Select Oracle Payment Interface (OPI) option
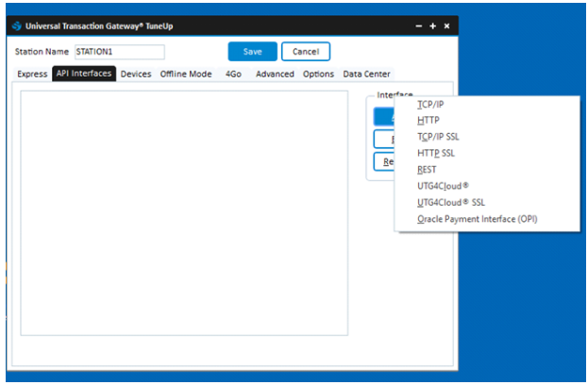Image resolution: width=588 pixels, height=385 pixels. [477, 219]
